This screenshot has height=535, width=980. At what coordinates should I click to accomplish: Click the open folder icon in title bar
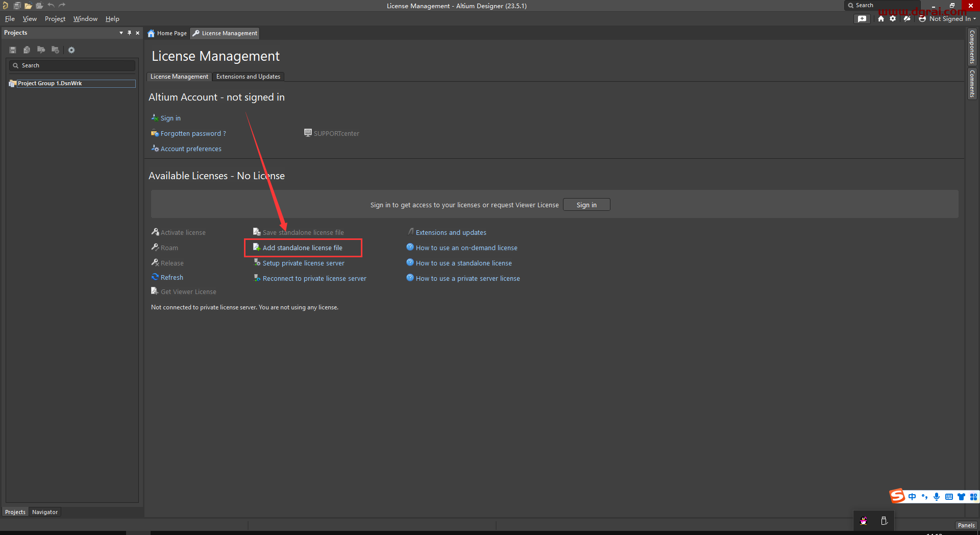pos(28,6)
